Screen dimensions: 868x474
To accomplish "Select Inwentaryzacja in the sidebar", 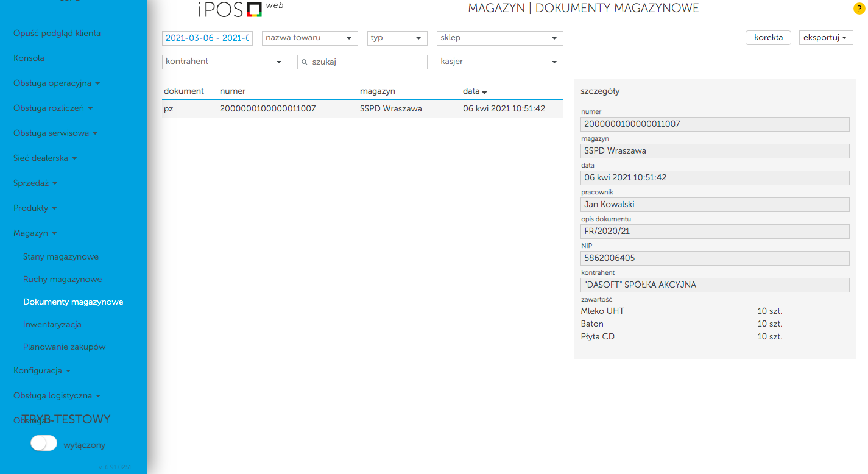I will (52, 324).
